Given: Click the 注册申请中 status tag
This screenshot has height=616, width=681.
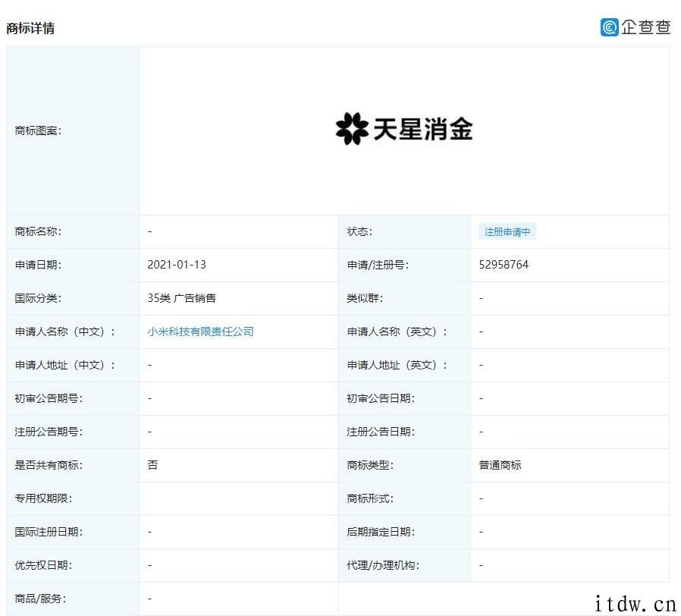Looking at the screenshot, I should 507,232.
